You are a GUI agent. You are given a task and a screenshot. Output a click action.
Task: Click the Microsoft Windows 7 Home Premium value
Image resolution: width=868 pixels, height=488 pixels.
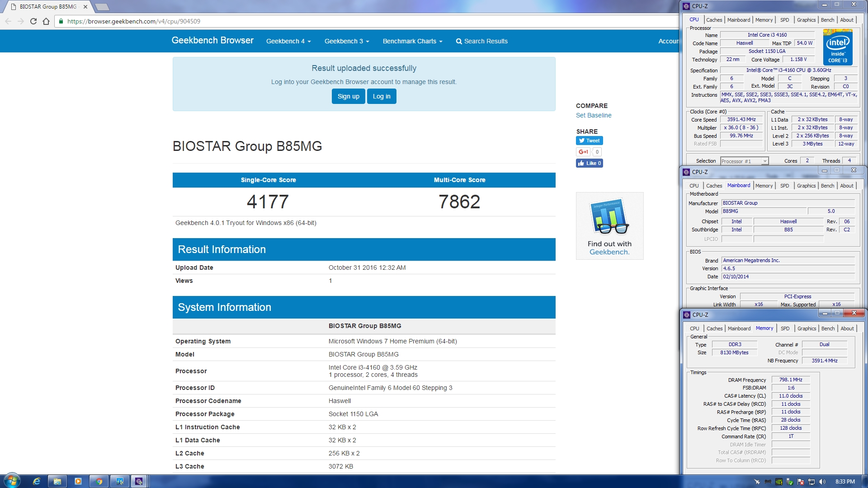(392, 341)
